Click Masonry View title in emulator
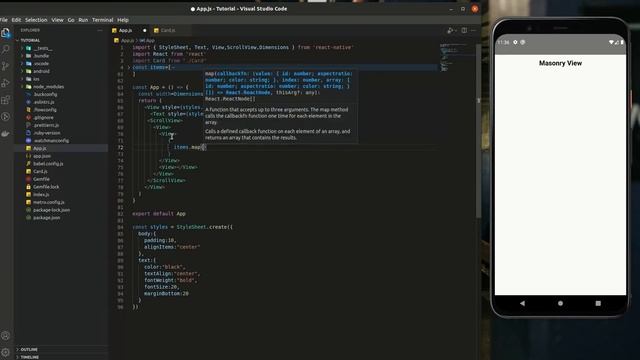The image size is (640, 360). [x=560, y=63]
